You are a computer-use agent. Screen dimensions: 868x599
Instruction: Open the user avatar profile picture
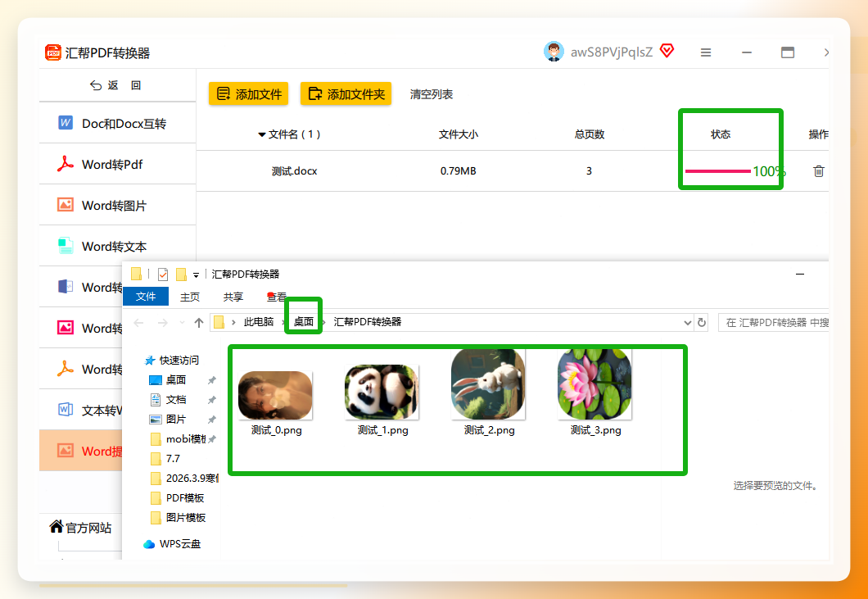pos(554,52)
